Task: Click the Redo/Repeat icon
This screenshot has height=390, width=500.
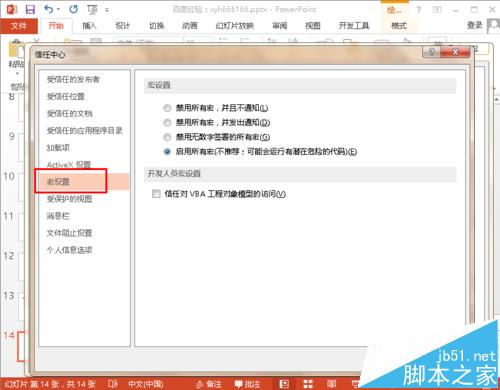Action: tap(74, 9)
